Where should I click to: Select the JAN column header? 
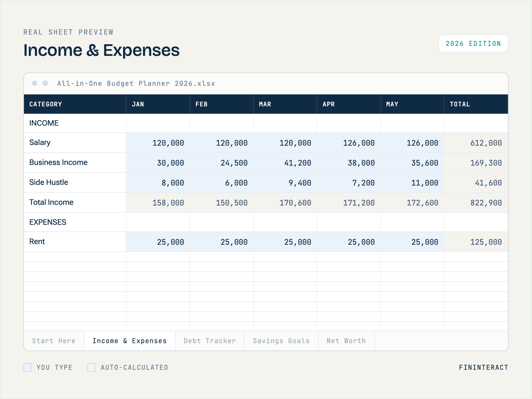point(158,104)
